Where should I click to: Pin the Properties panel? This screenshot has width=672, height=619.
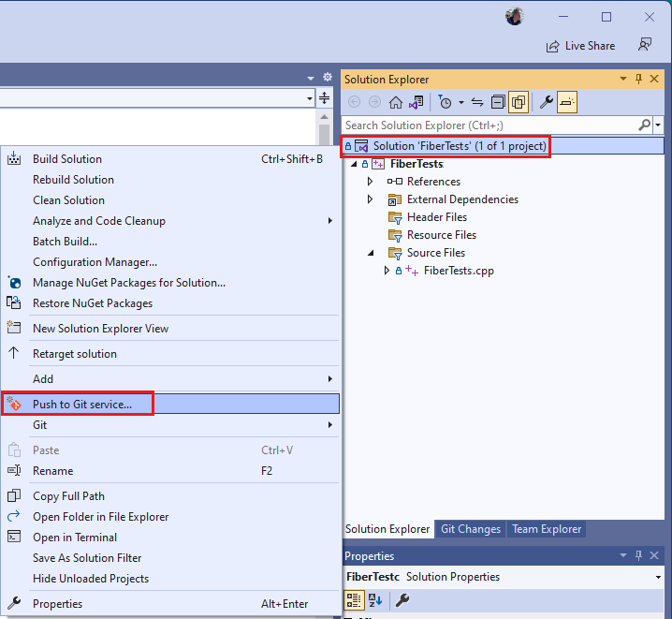tap(638, 555)
